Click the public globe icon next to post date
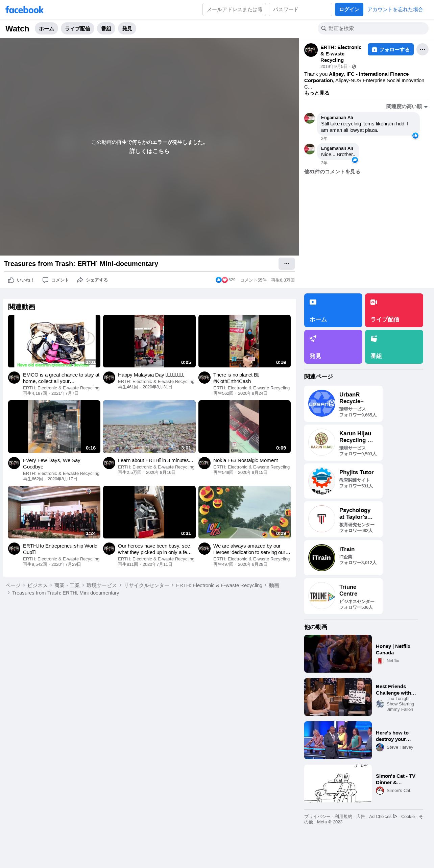 pos(354,67)
